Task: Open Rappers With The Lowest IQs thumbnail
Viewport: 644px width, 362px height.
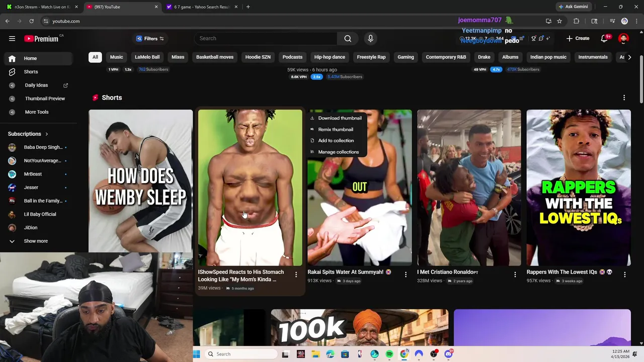Action: pyautogui.click(x=579, y=188)
